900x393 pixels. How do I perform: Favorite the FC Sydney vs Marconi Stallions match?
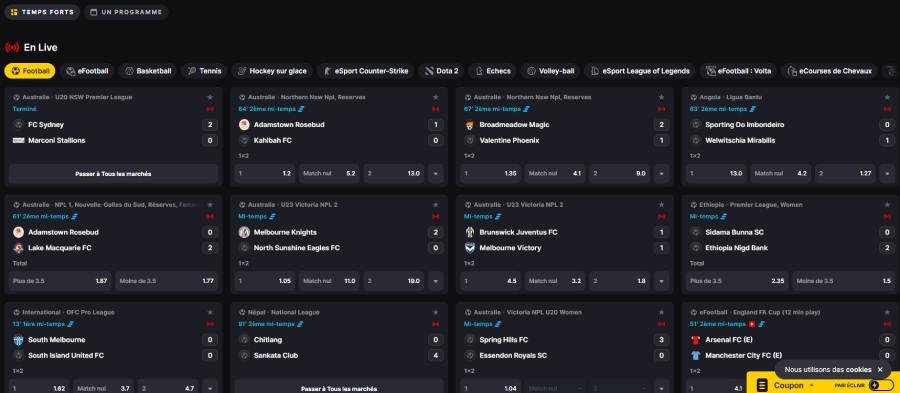pos(210,97)
